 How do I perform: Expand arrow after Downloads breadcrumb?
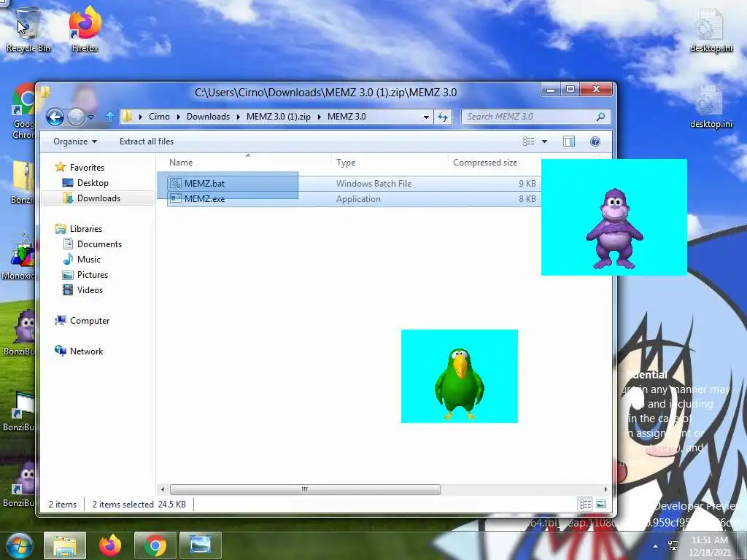pyautogui.click(x=238, y=117)
